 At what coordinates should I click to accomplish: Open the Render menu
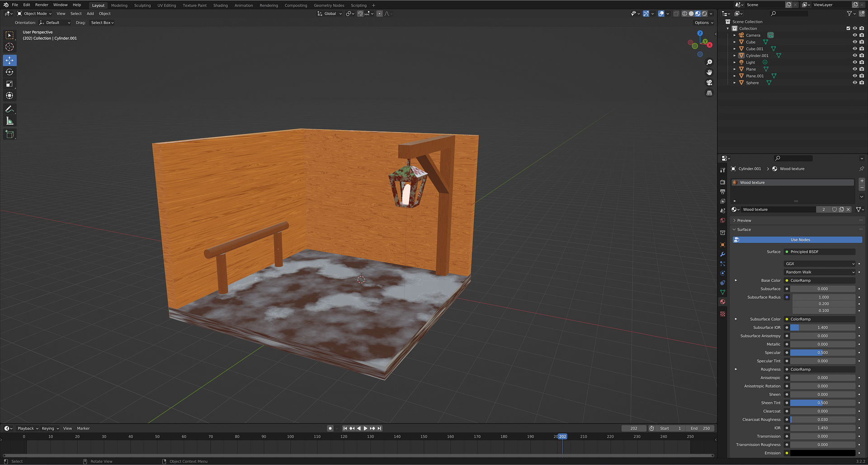[x=42, y=5]
